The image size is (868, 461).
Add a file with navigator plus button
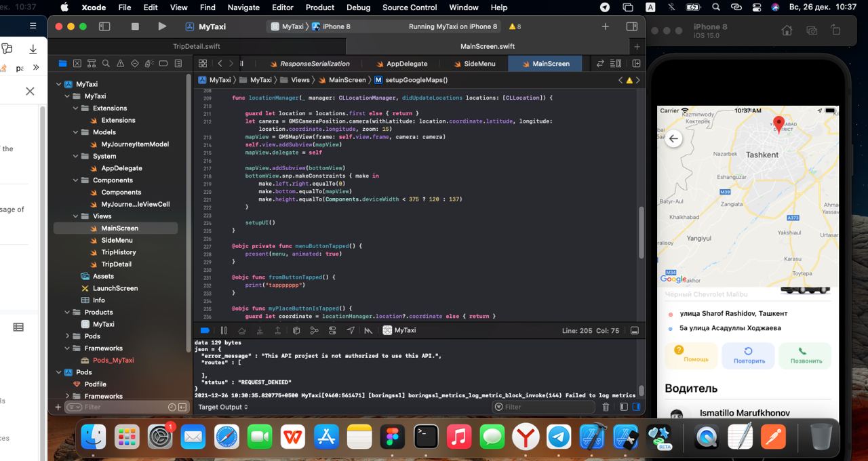[x=58, y=407]
